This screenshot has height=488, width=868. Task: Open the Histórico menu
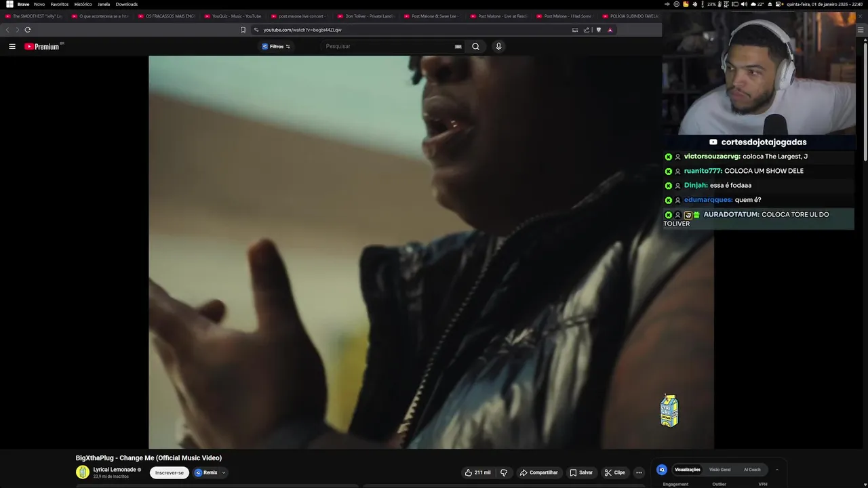tap(83, 4)
